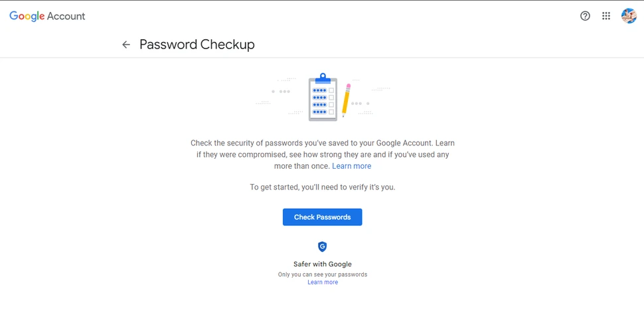Viewport: 644px width, 311px height.
Task: Click the Check Passwords button
Action: click(x=322, y=217)
